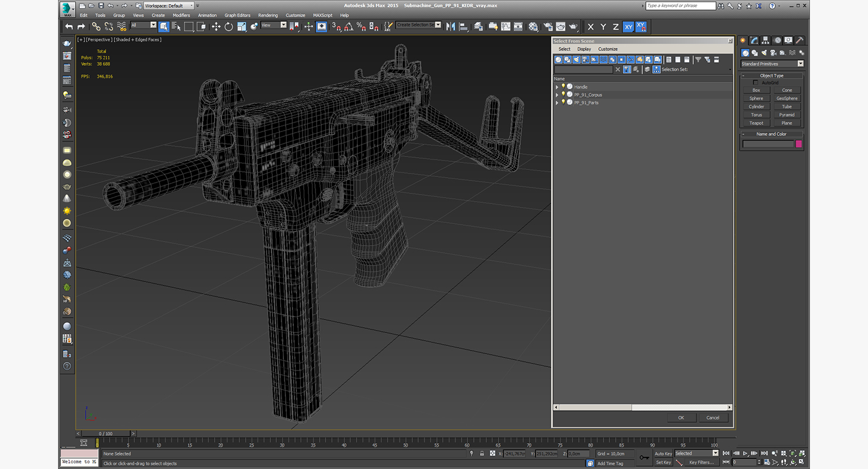This screenshot has height=469, width=868.
Task: Toggle Display Lights filter in Select From Scene
Action: click(577, 59)
